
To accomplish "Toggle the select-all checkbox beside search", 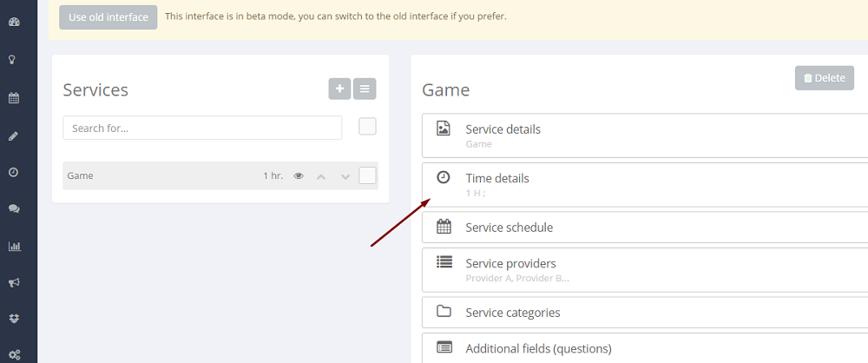I will (367, 127).
